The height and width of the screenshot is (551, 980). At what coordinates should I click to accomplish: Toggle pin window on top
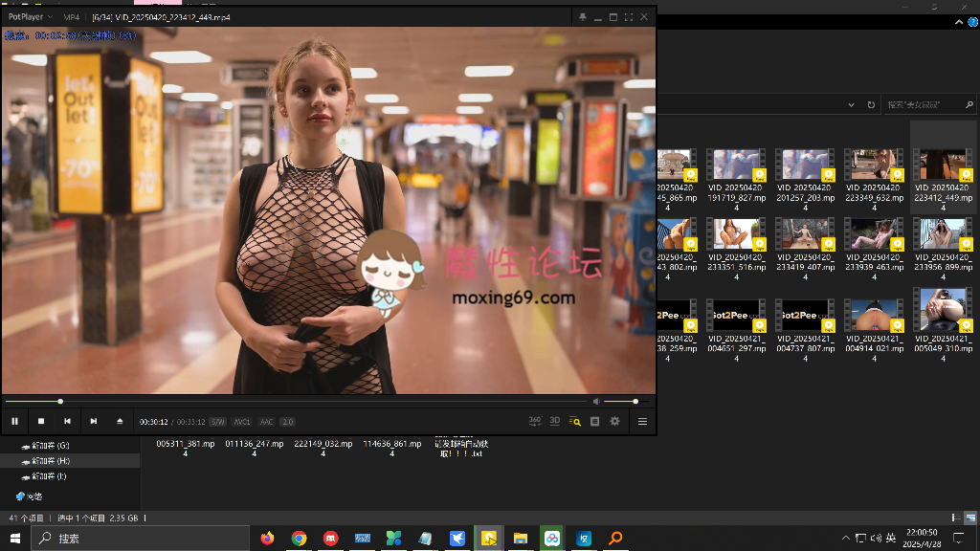point(582,17)
